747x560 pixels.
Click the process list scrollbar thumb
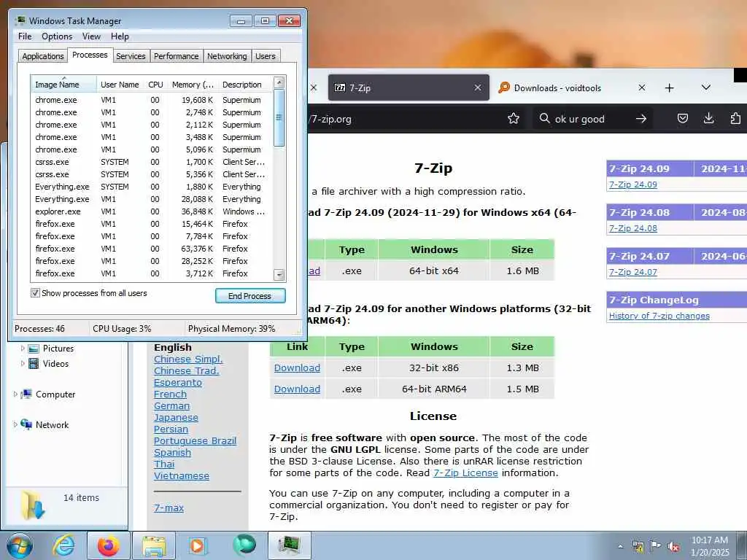tap(279, 117)
